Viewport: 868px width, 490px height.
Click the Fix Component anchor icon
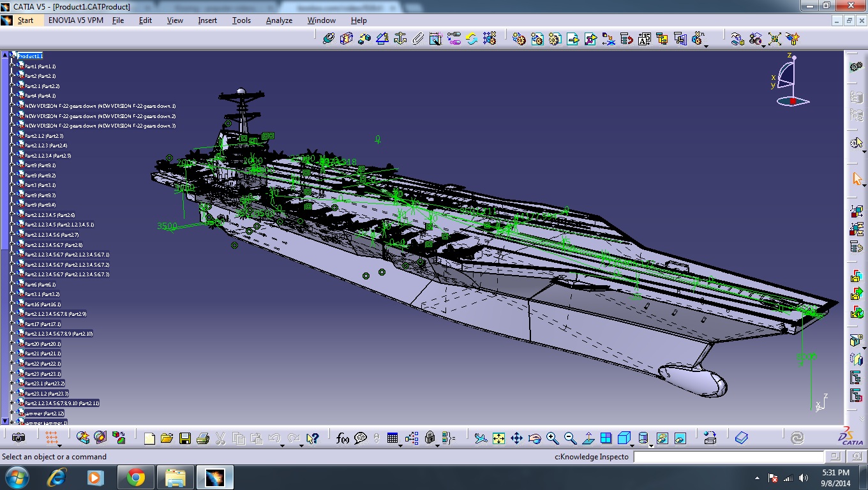pyautogui.click(x=400, y=39)
